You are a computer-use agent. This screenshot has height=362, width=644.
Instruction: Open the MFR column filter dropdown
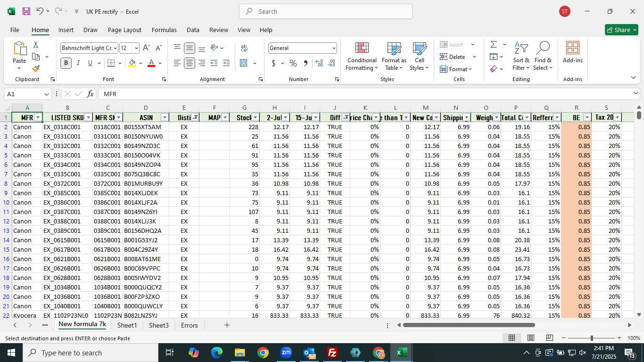[38, 117]
